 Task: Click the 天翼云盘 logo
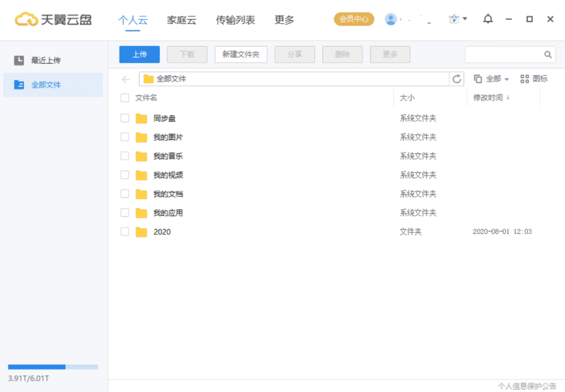coord(54,19)
